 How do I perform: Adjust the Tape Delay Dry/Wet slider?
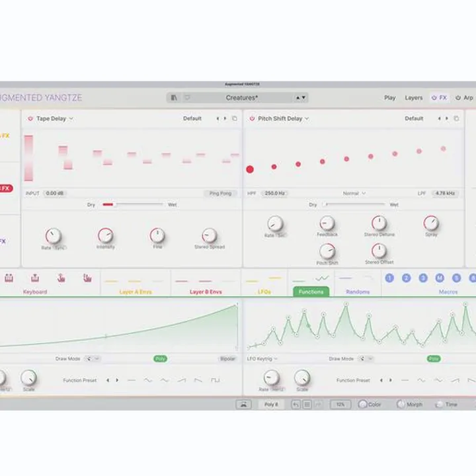click(133, 204)
